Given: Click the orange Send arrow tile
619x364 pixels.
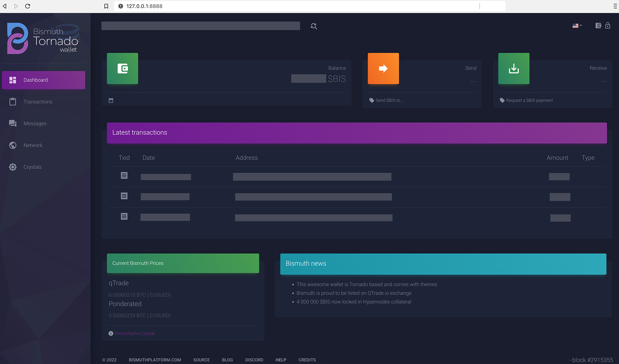Looking at the screenshot, I should 383,68.
